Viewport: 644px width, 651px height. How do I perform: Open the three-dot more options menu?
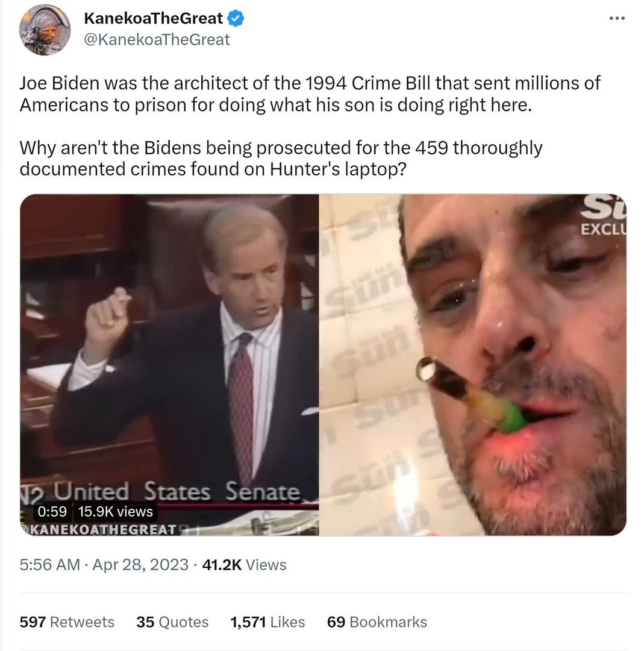tap(617, 18)
